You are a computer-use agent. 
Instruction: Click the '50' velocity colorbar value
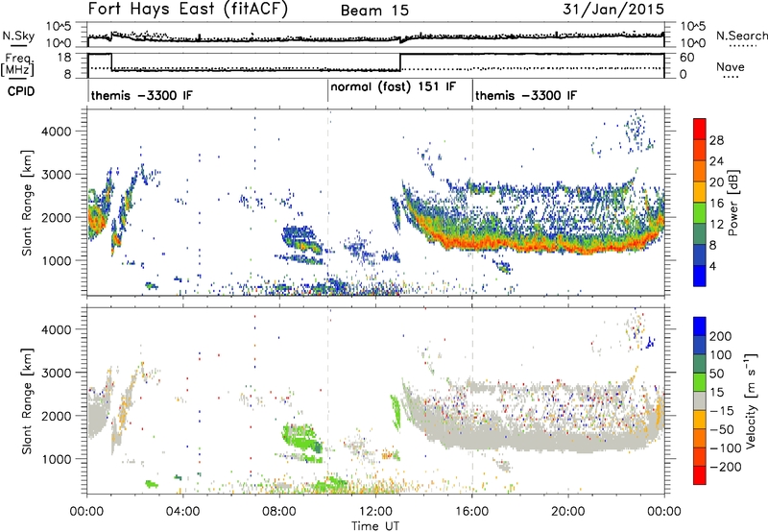point(716,374)
